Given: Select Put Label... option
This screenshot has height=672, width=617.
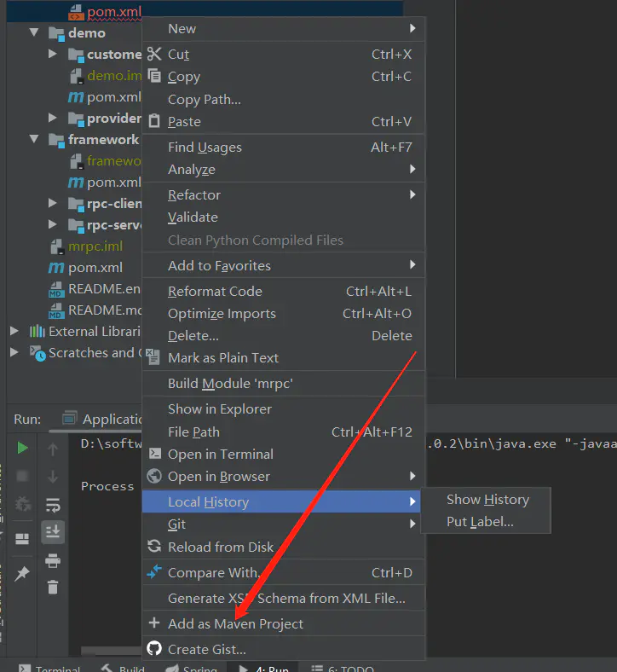Looking at the screenshot, I should click(480, 522).
